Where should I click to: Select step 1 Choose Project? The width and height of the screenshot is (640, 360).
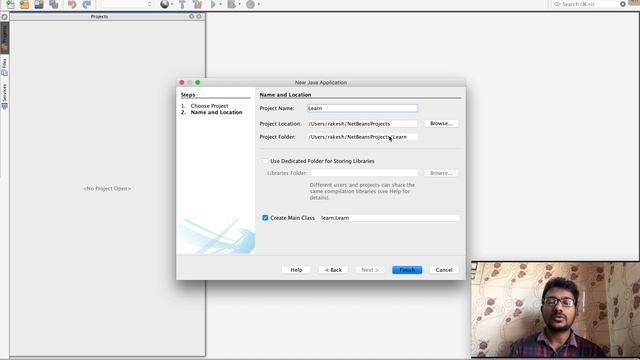209,106
